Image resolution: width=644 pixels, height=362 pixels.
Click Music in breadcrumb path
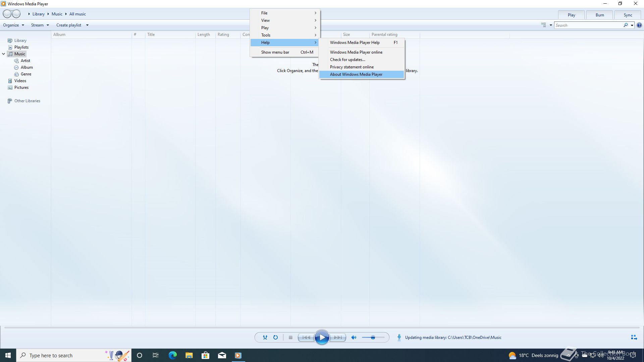click(57, 14)
